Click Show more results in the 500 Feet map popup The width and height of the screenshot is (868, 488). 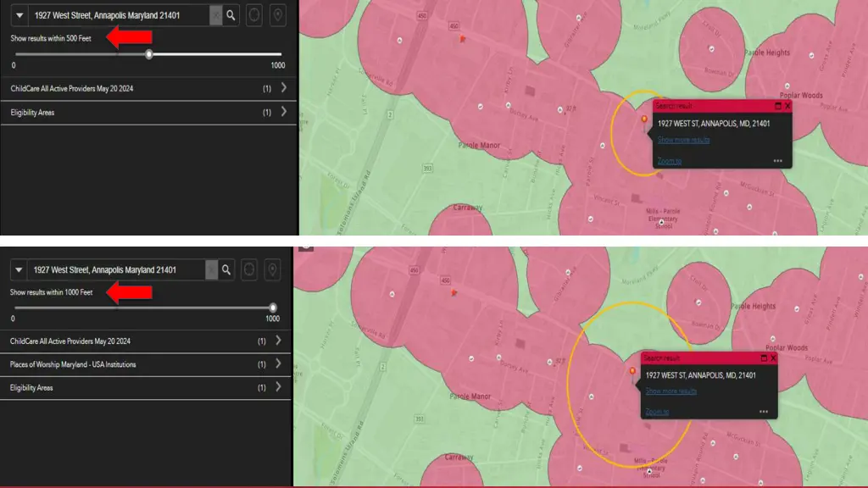(684, 140)
